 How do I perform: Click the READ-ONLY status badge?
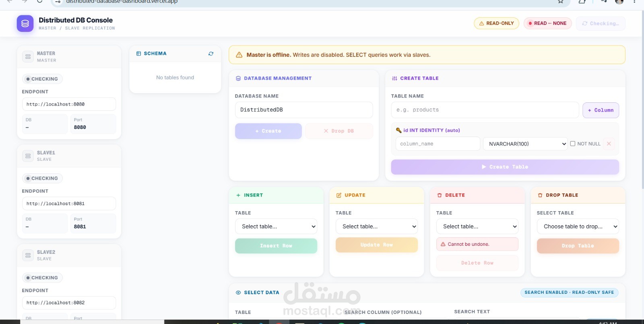tap(496, 23)
